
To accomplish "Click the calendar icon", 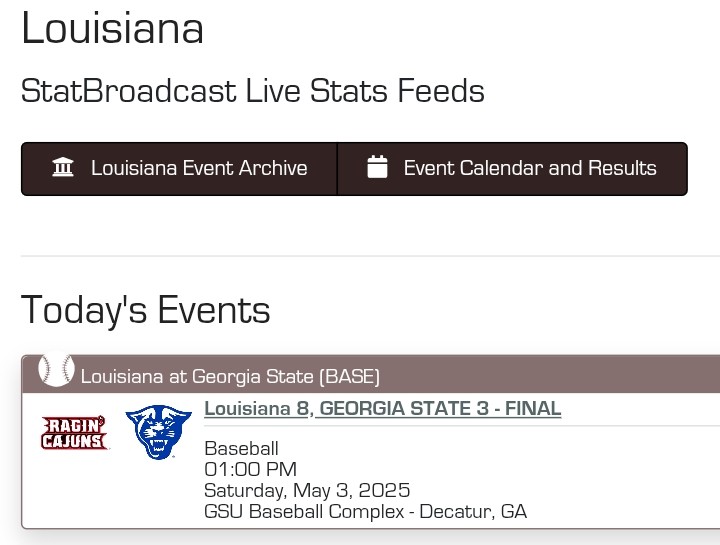I will (377, 167).
